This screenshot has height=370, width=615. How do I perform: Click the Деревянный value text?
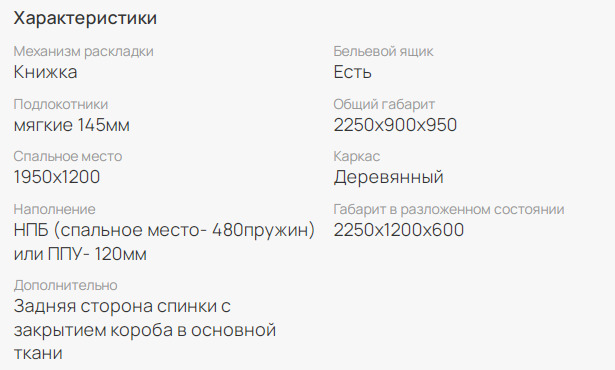tap(389, 177)
